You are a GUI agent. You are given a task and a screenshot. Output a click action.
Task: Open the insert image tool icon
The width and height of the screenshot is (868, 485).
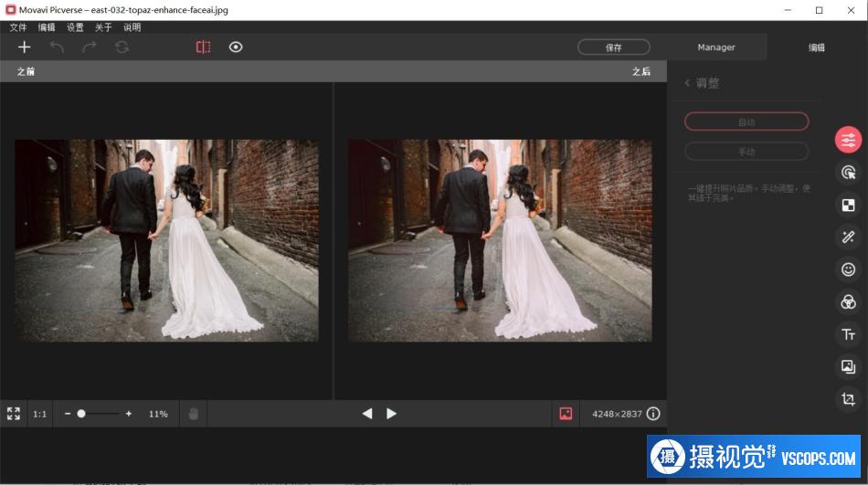(x=848, y=366)
